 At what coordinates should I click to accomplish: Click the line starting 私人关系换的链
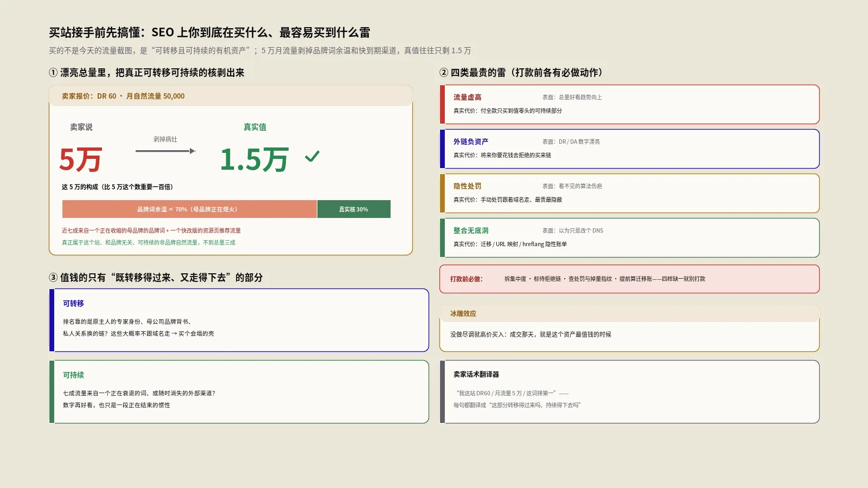point(138,334)
